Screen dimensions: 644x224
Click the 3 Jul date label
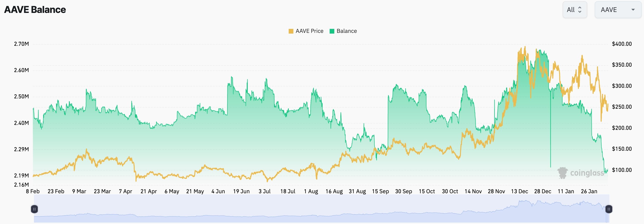tap(264, 191)
